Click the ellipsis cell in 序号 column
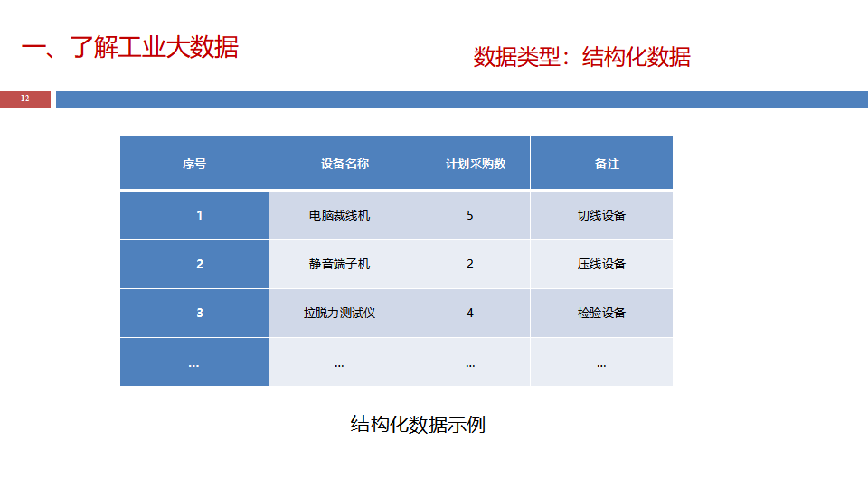 tap(194, 361)
